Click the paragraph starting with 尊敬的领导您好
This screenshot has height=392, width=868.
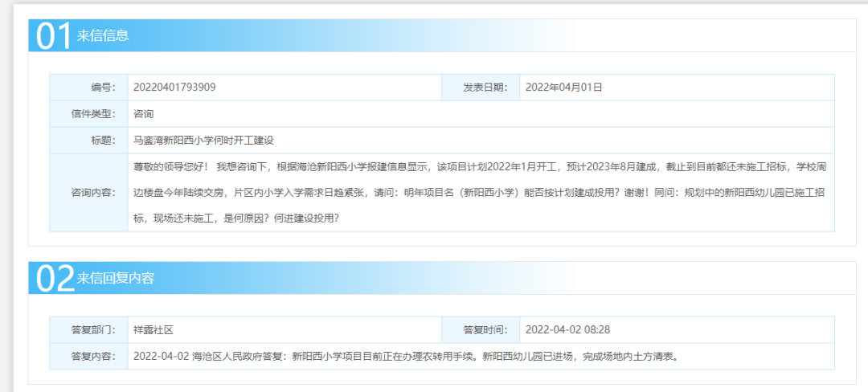coord(479,192)
